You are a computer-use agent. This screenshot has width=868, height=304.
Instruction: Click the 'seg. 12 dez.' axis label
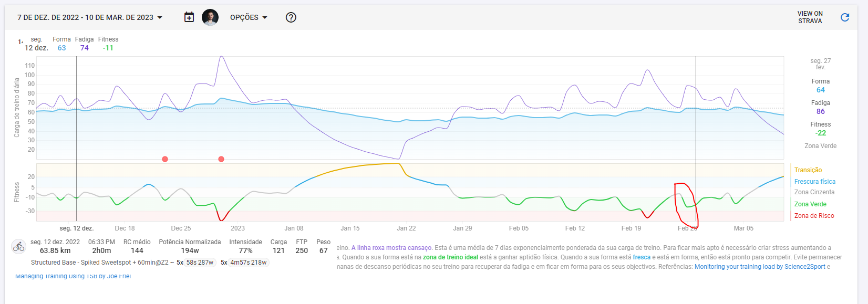[77, 228]
